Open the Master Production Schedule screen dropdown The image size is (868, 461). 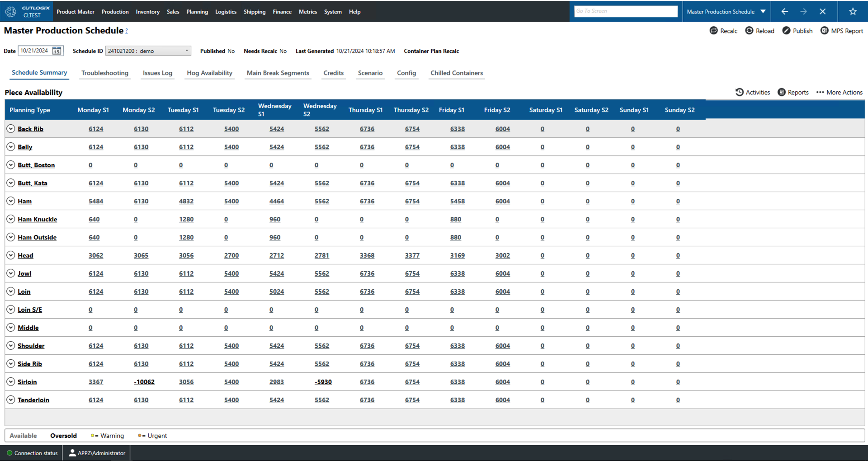pos(763,12)
